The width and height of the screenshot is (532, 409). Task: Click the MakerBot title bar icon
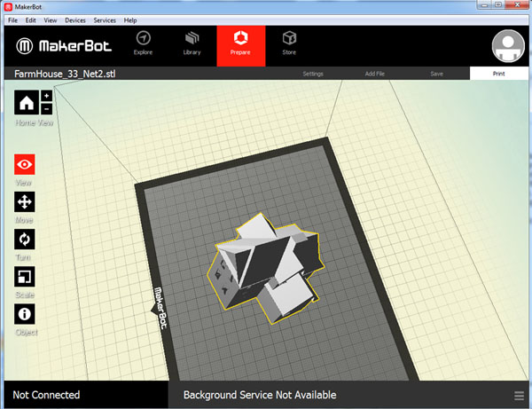8,7
